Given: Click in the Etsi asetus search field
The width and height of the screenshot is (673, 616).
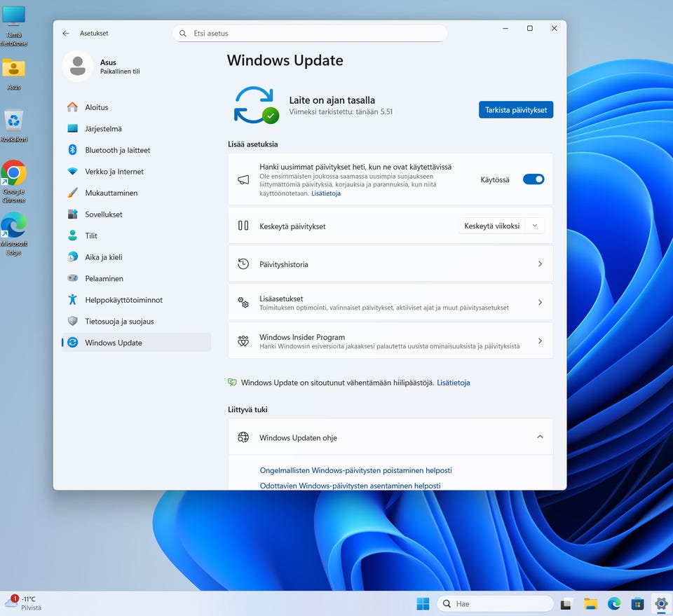Looking at the screenshot, I should coord(310,34).
